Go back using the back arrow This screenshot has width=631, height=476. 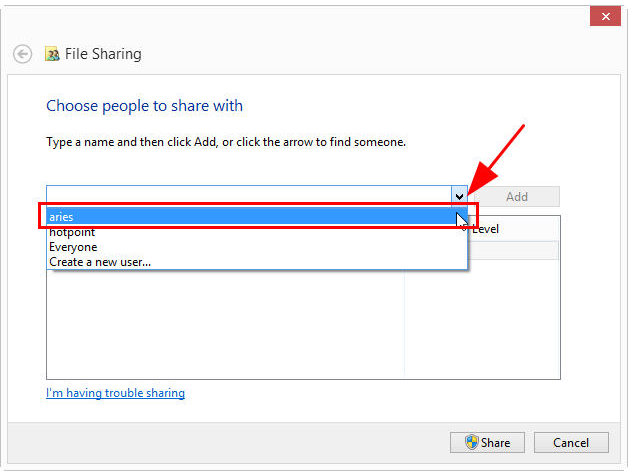(22, 54)
